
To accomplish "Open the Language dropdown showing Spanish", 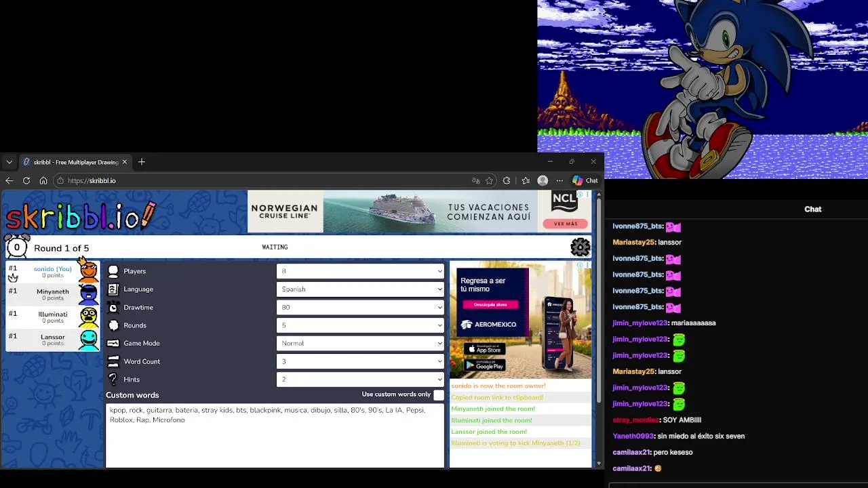I will coord(360,289).
